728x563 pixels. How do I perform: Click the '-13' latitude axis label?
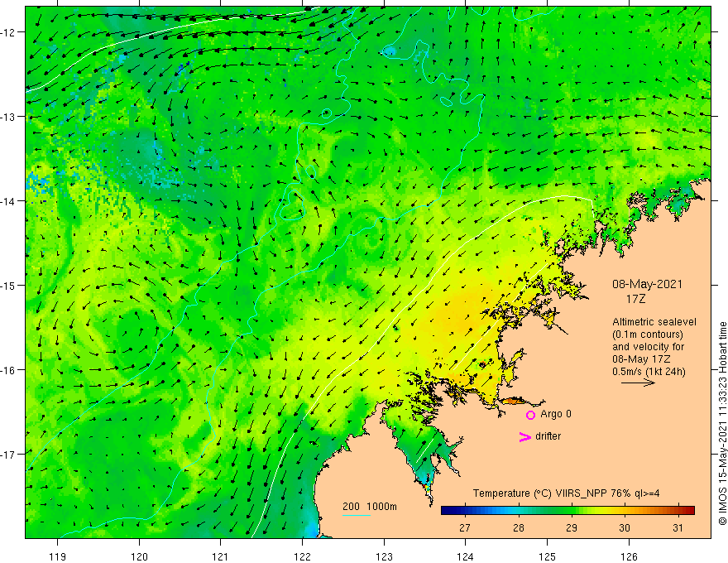(8, 117)
